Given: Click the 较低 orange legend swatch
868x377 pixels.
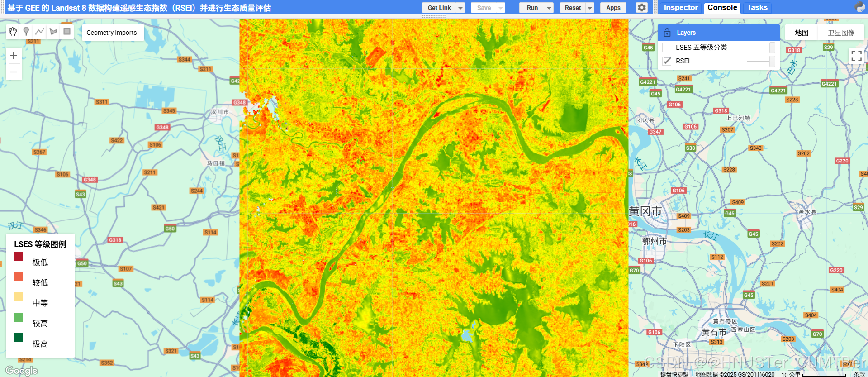Looking at the screenshot, I should coord(19,277).
